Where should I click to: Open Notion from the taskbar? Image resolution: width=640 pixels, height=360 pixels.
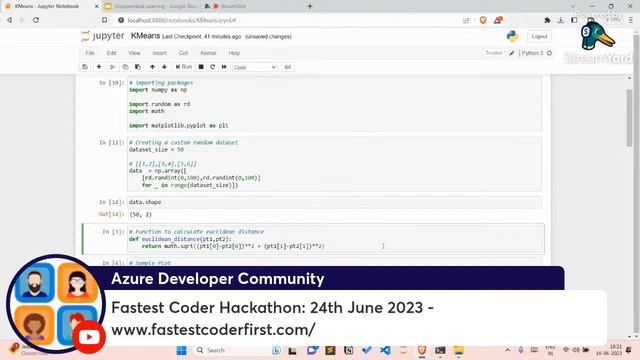[x=349, y=350]
